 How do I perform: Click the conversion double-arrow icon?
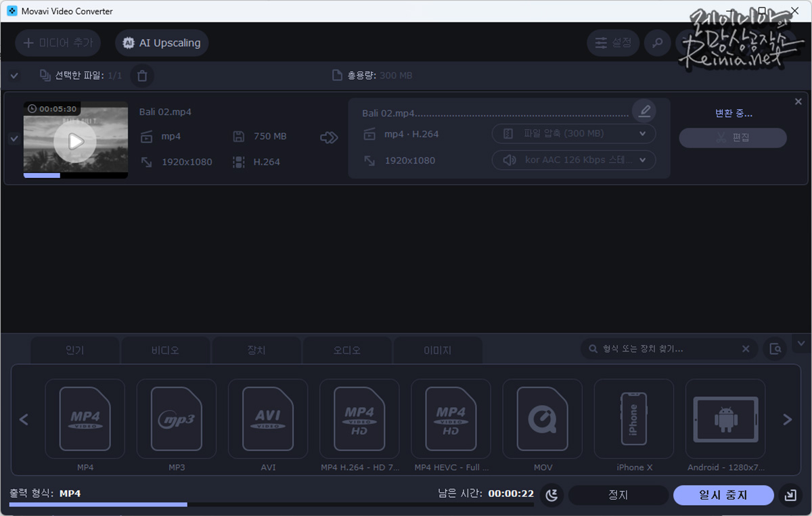coord(329,138)
